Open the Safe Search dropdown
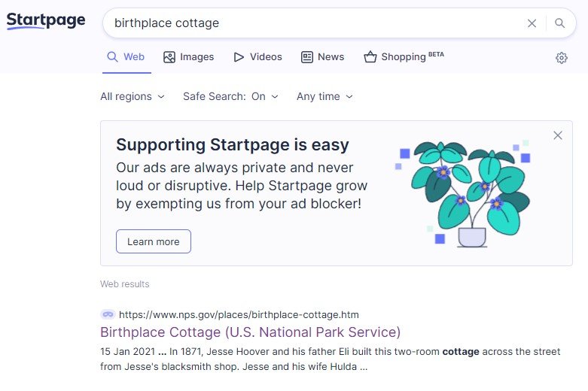Screen dimensions: 588x391 (x=230, y=96)
